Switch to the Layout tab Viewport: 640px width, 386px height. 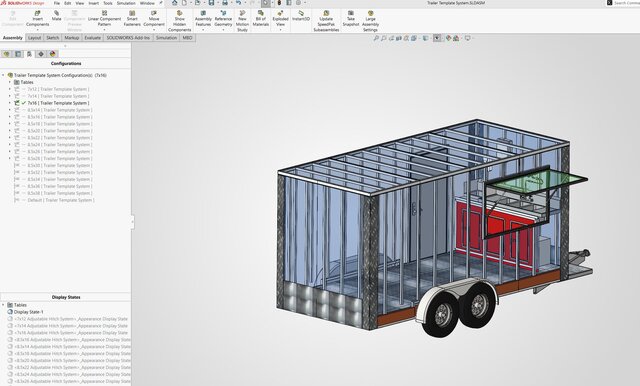(34, 38)
